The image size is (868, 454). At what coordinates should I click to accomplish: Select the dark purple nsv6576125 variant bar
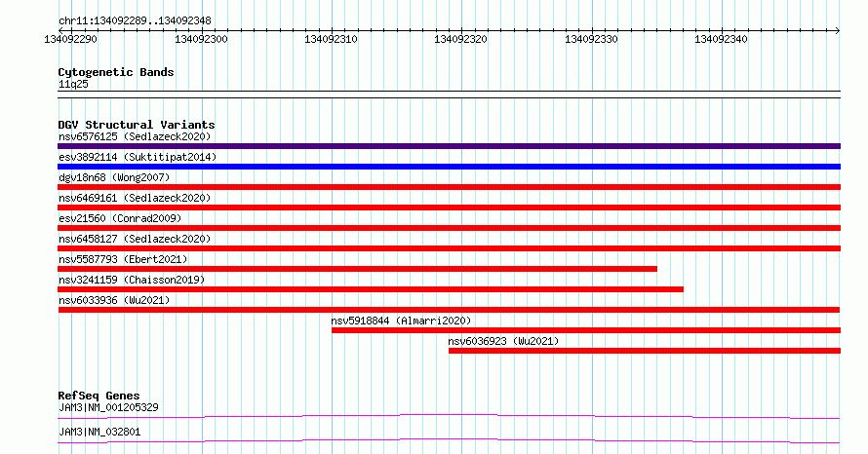449,146
